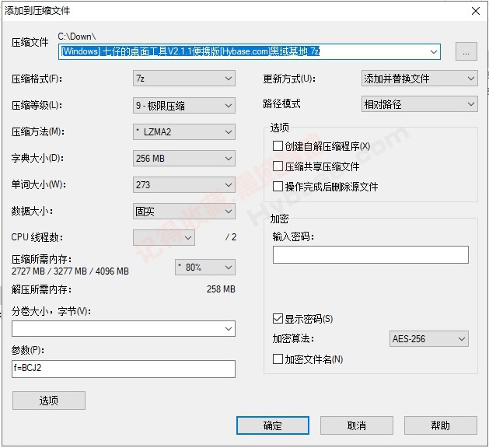Screen dimensions: 489x448
Task: Open the 数据大小 固实 dropdown
Action: (184, 212)
